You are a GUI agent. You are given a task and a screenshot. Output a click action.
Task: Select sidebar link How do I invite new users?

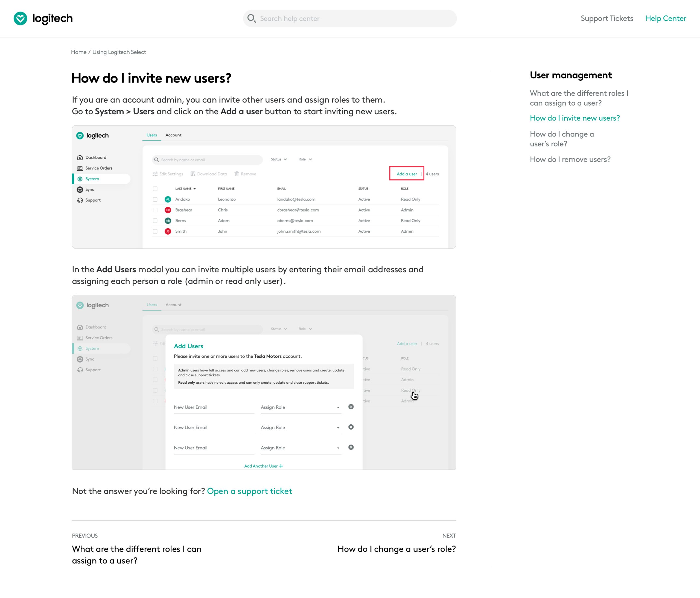pos(575,118)
